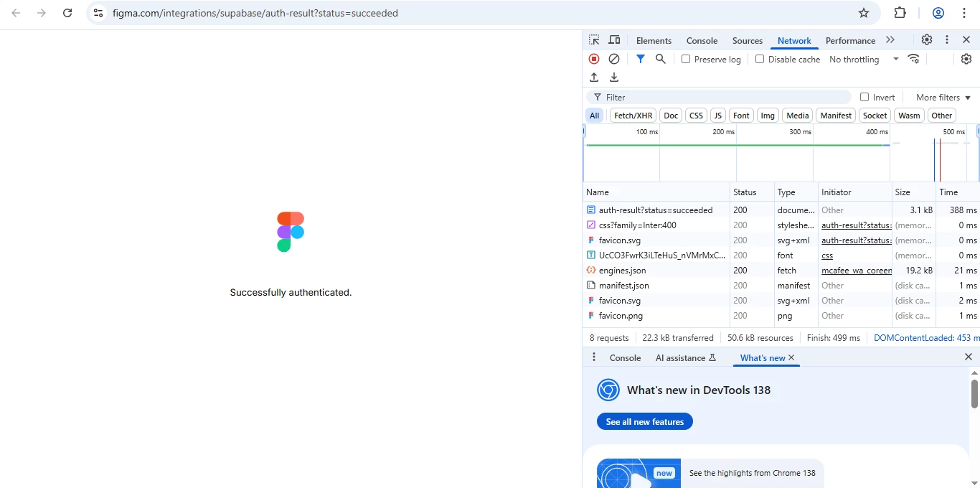Screen dimensions: 980x488
Task: Filter requests by Doc type
Action: [x=671, y=116]
